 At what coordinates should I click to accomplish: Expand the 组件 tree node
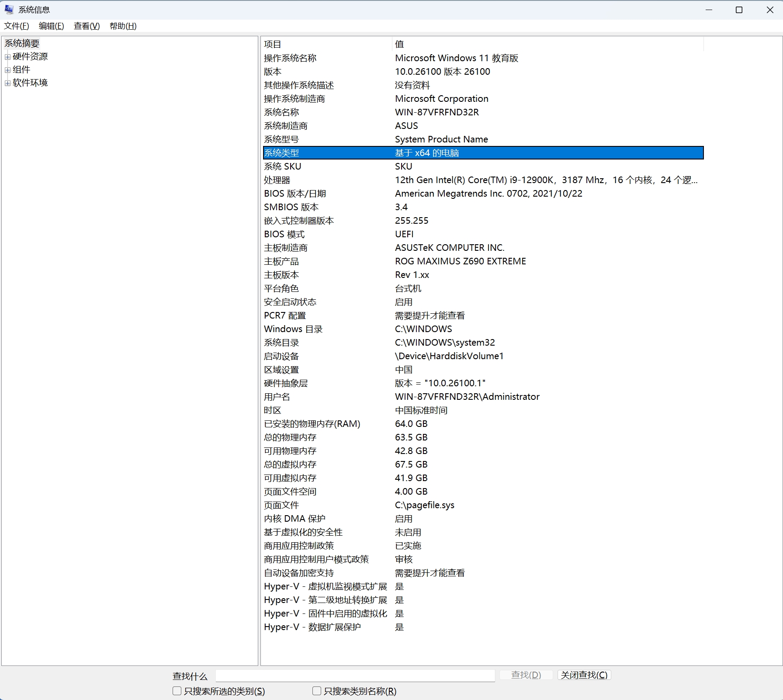(x=7, y=70)
